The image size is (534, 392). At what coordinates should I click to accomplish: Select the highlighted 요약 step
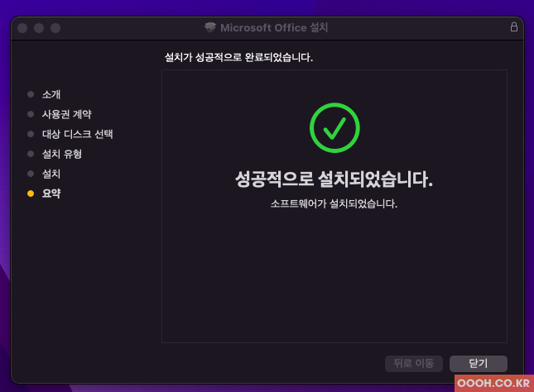[x=51, y=194]
